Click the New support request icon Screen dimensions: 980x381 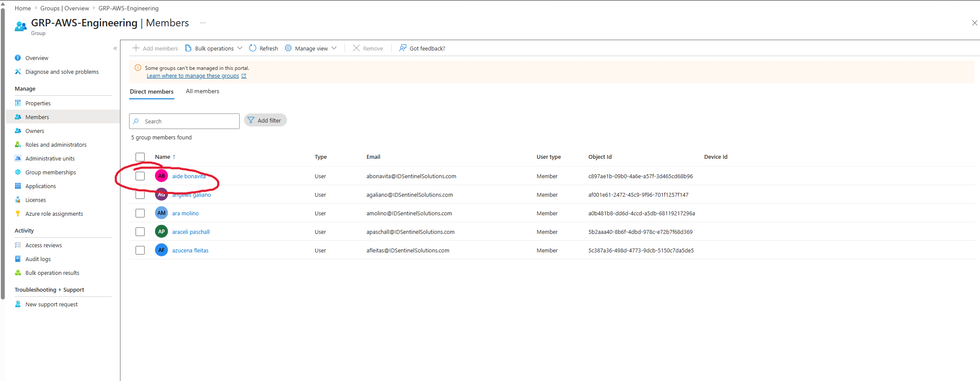18,304
